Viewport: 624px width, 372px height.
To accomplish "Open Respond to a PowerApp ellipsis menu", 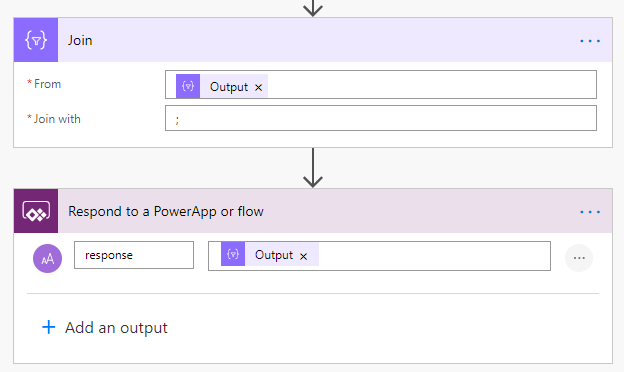I will coord(590,212).
